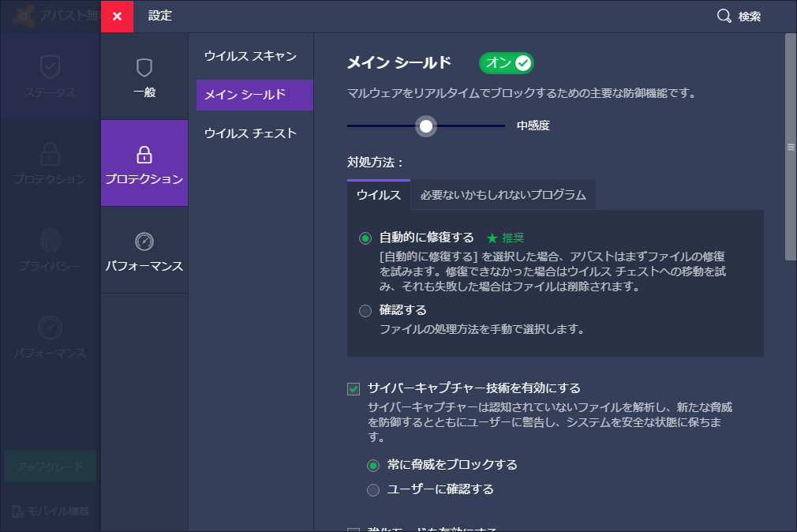Click the 中感度 sensitivity slider handle
Image resolution: width=797 pixels, height=532 pixels.
[427, 126]
